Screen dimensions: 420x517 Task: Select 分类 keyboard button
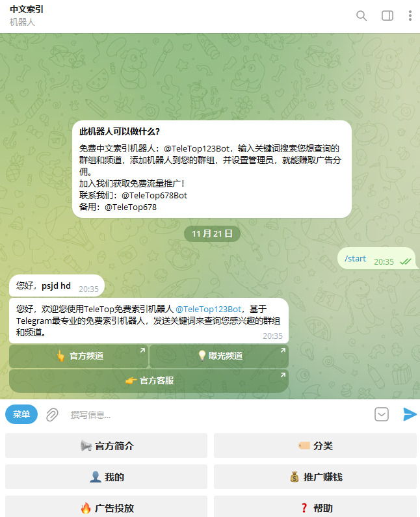coord(315,445)
